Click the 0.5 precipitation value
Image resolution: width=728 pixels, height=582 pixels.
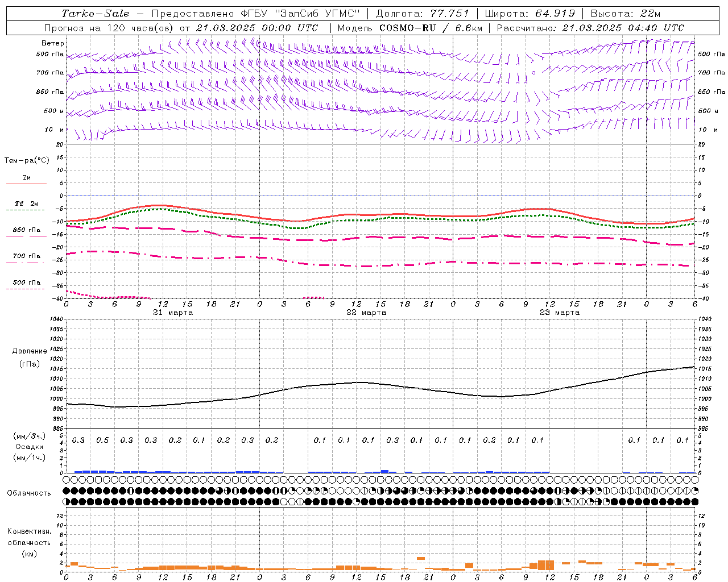click(102, 440)
